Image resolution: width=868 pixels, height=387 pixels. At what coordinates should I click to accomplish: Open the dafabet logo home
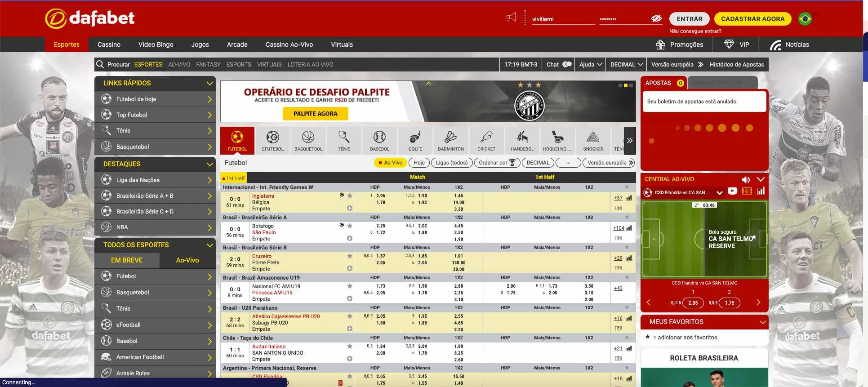click(x=90, y=18)
